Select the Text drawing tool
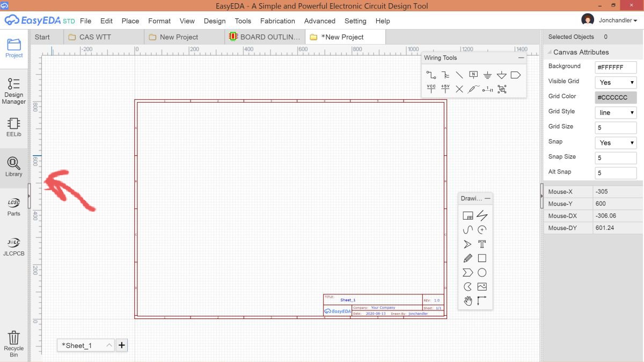The height and width of the screenshot is (362, 644). pos(482,244)
